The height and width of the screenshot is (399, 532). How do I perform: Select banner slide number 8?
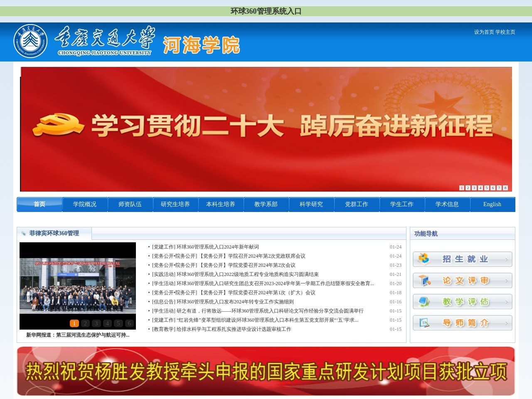tap(505, 188)
